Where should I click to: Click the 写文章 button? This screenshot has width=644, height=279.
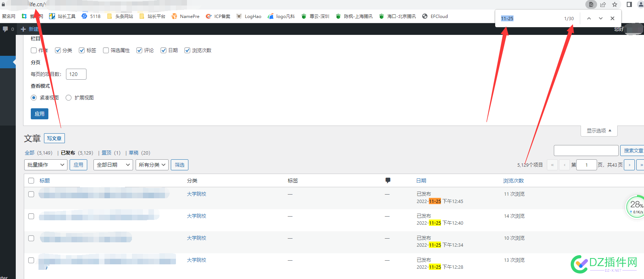coord(54,138)
